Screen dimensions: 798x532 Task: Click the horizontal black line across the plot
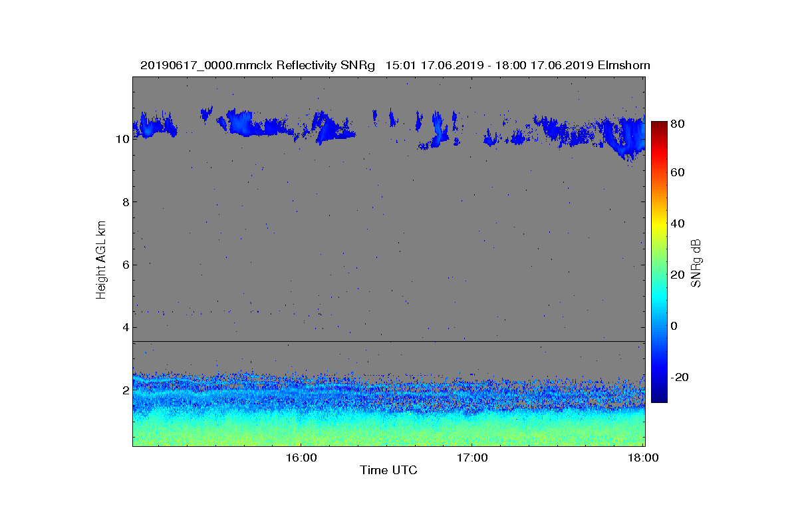coord(389,341)
